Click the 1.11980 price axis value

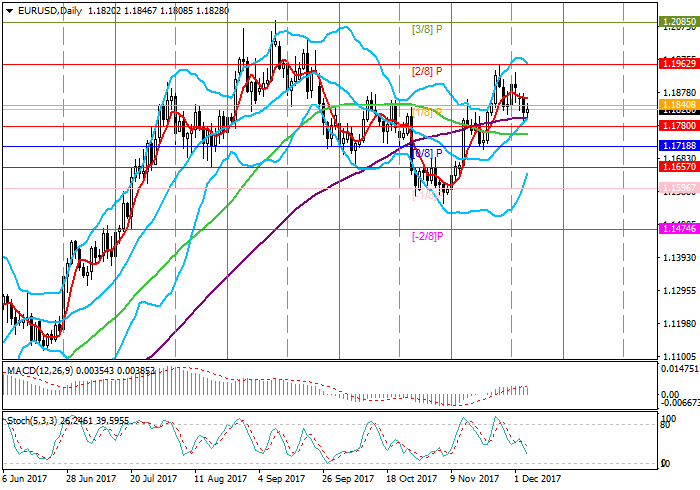[680, 324]
